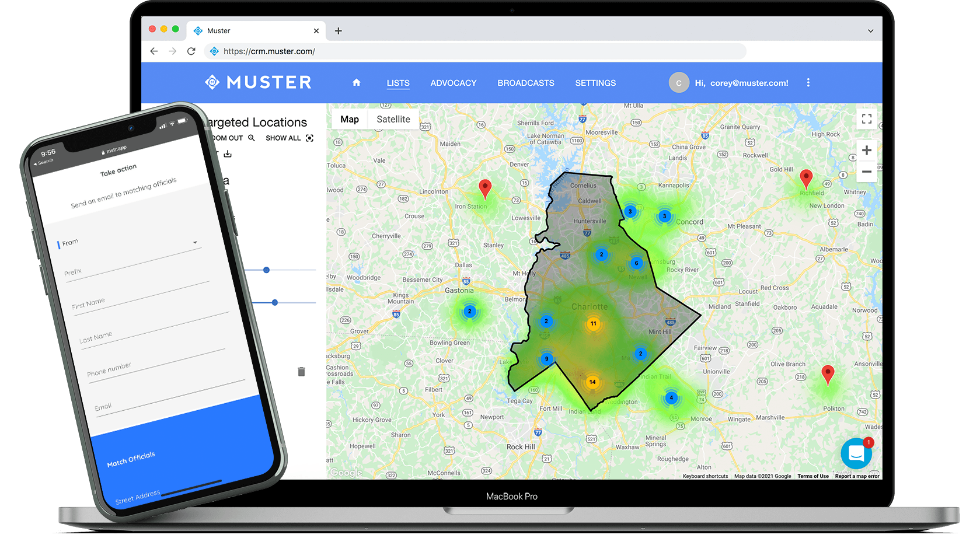The width and height of the screenshot is (980, 545).
Task: Open the three-dot account menu
Action: [808, 83]
